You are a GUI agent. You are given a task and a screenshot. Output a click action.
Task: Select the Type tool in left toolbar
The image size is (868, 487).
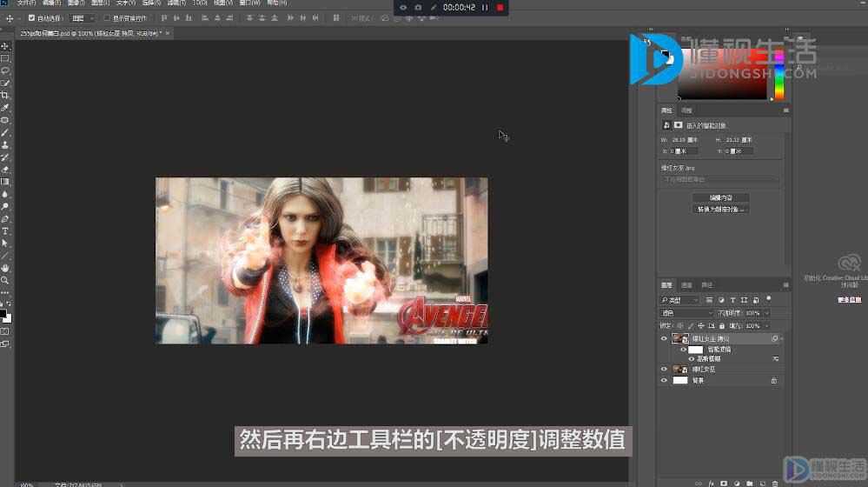(x=5, y=231)
